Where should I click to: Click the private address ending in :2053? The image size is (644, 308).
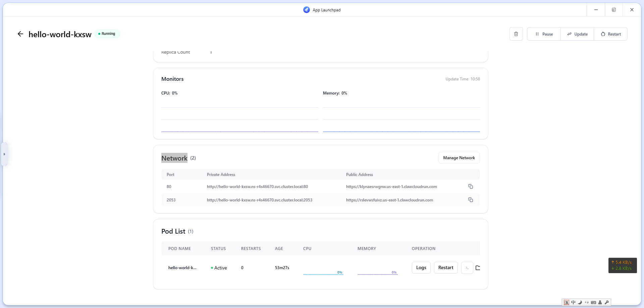coord(260,200)
